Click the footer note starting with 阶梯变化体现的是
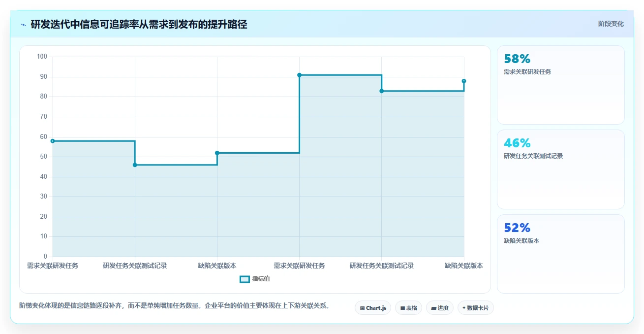Image resolution: width=644 pixels, height=334 pixels. click(174, 306)
